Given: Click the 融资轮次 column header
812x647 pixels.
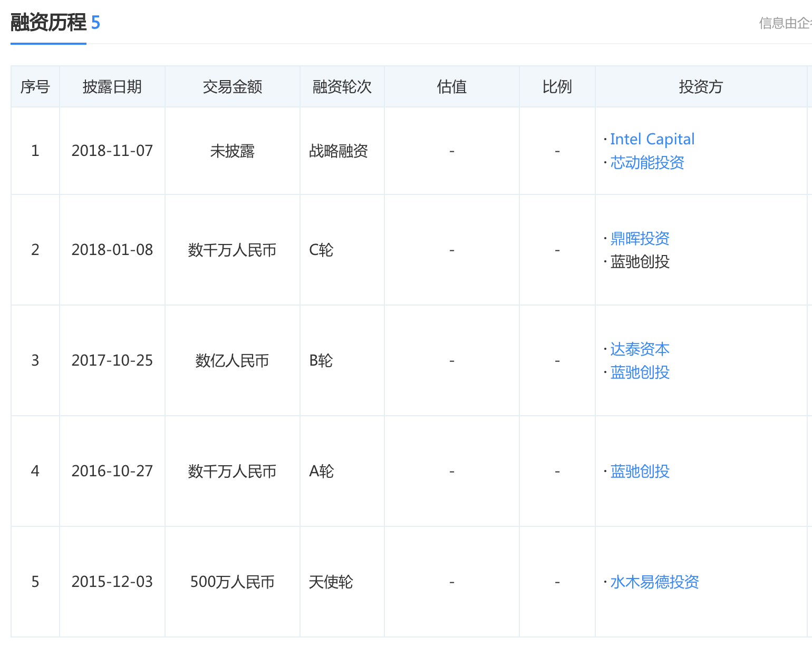Looking at the screenshot, I should point(342,86).
